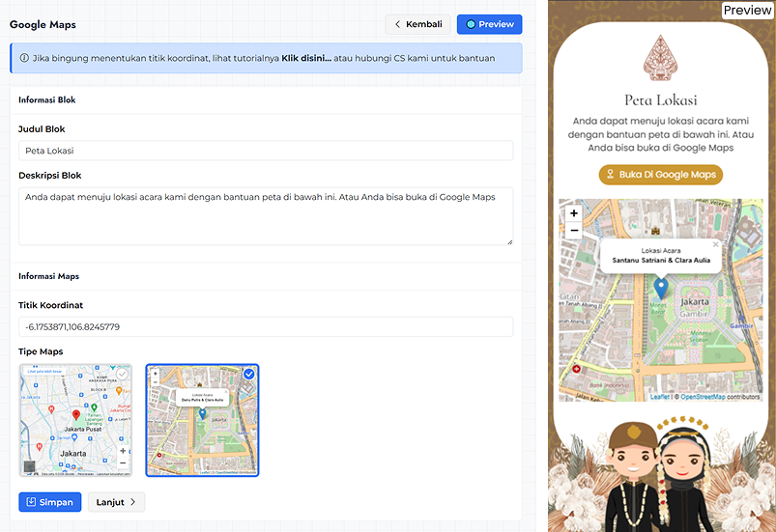The height and width of the screenshot is (532, 776).
Task: Click the Simpan save button
Action: pyautogui.click(x=50, y=502)
